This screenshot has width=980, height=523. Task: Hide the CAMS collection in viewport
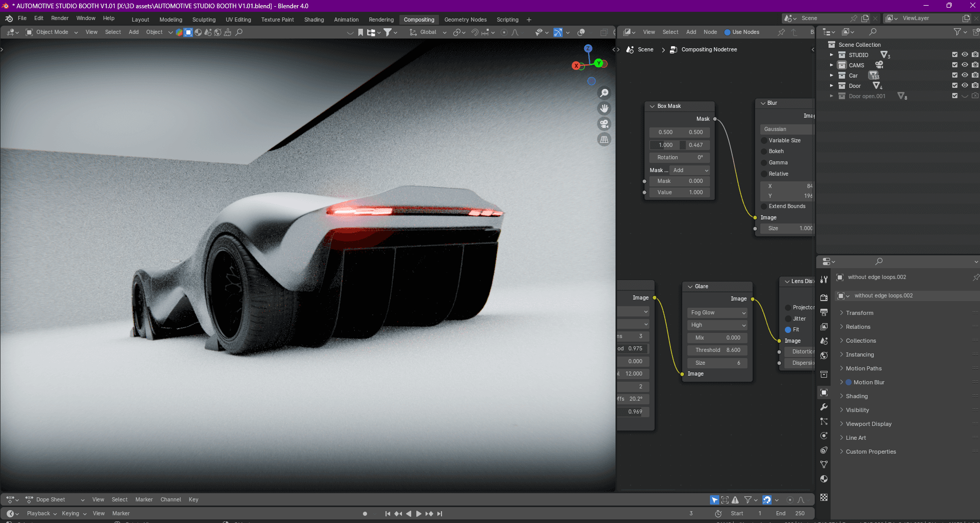[965, 65]
